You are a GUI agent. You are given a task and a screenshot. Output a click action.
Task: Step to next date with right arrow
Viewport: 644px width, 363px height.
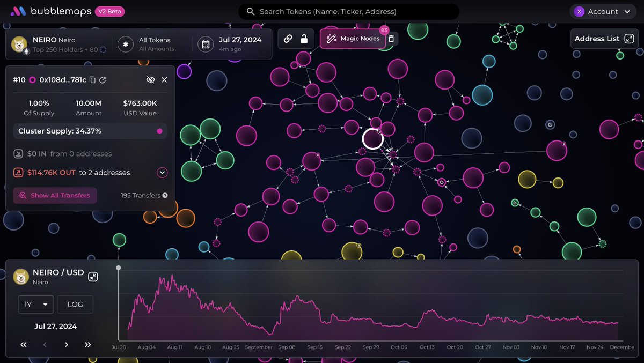67,345
